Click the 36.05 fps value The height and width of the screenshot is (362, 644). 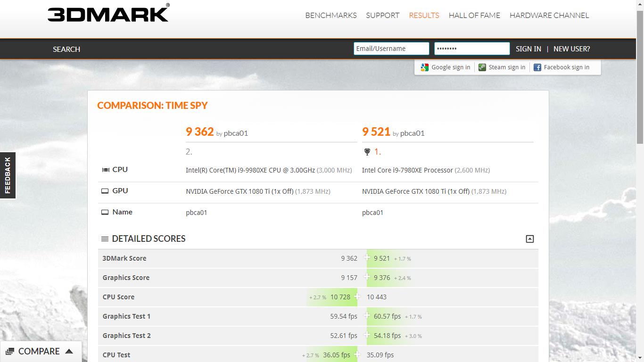click(x=337, y=355)
